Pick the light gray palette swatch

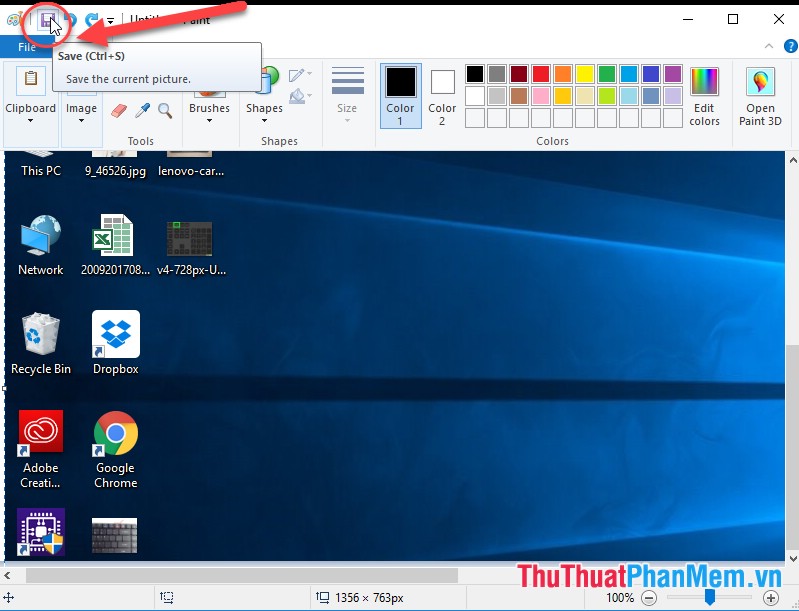coord(497,96)
